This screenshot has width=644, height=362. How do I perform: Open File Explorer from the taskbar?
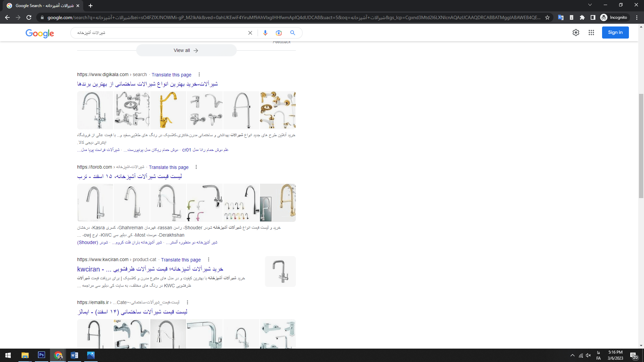click(x=25, y=355)
